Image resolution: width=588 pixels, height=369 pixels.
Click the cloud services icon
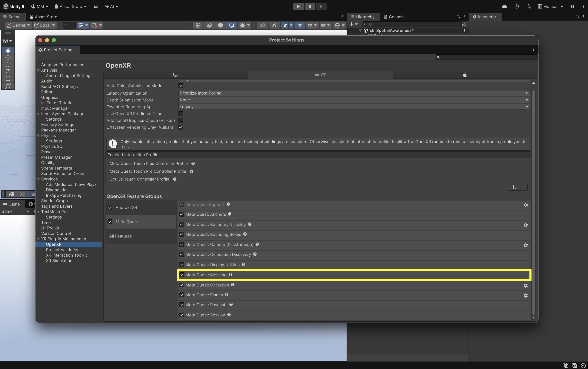[504, 7]
